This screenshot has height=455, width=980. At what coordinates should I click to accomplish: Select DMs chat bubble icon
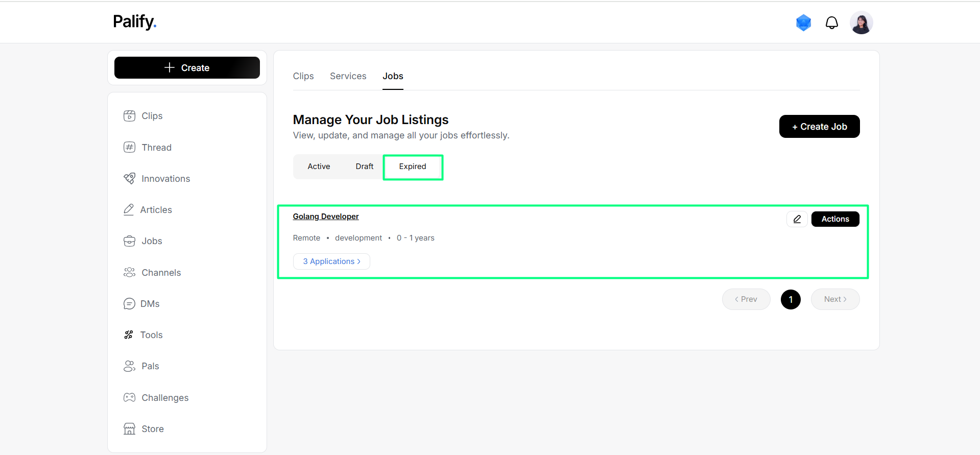[x=129, y=304]
